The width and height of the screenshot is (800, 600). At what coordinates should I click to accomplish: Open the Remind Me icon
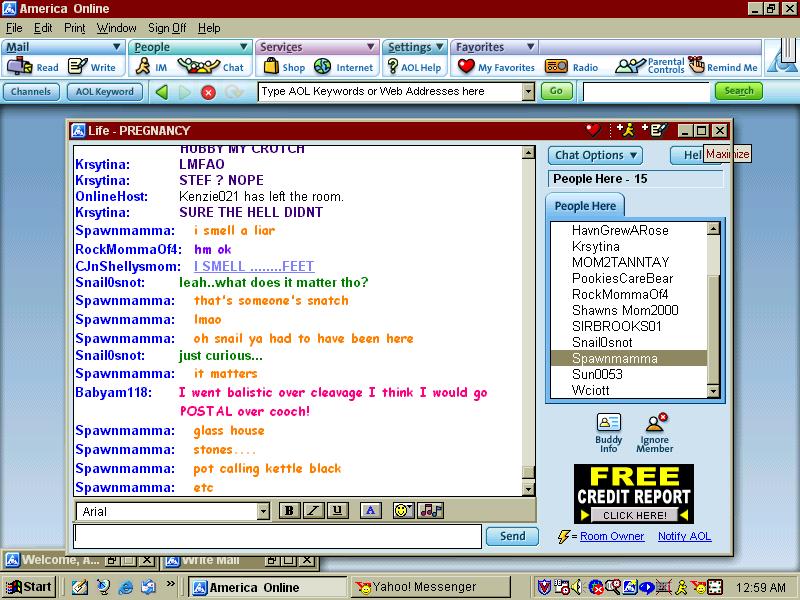[722, 66]
